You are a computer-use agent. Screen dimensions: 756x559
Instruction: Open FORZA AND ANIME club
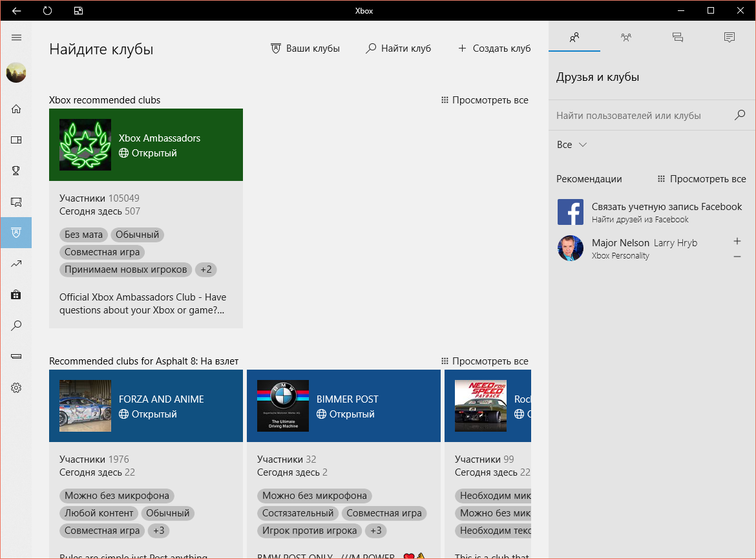click(x=146, y=406)
